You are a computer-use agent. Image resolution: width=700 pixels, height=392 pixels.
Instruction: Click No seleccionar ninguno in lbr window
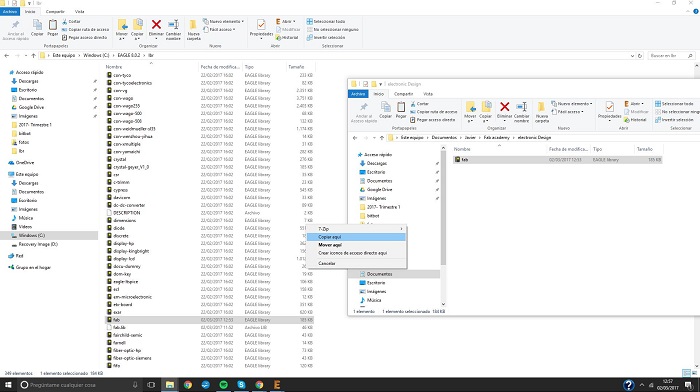pos(333,29)
